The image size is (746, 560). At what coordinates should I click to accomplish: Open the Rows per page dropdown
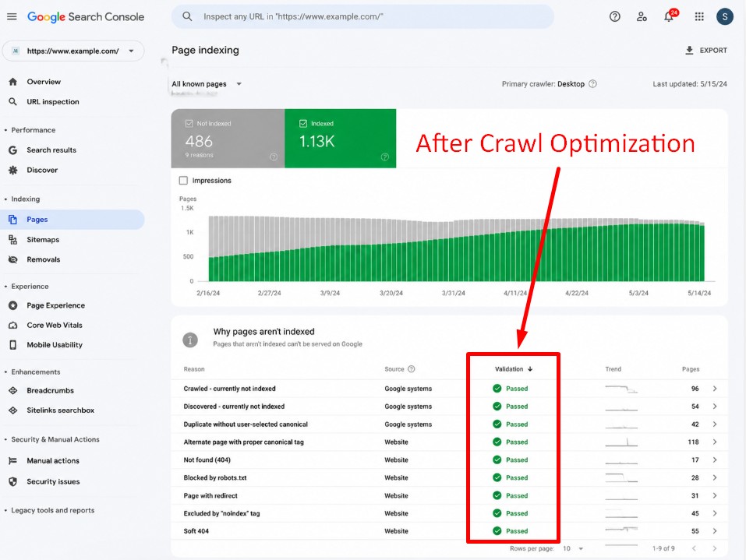pos(573,548)
